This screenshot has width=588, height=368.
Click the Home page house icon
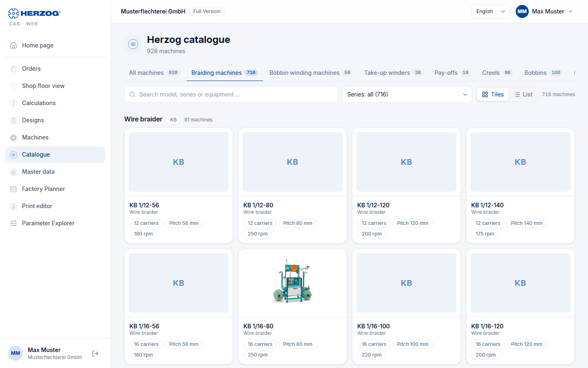click(13, 45)
